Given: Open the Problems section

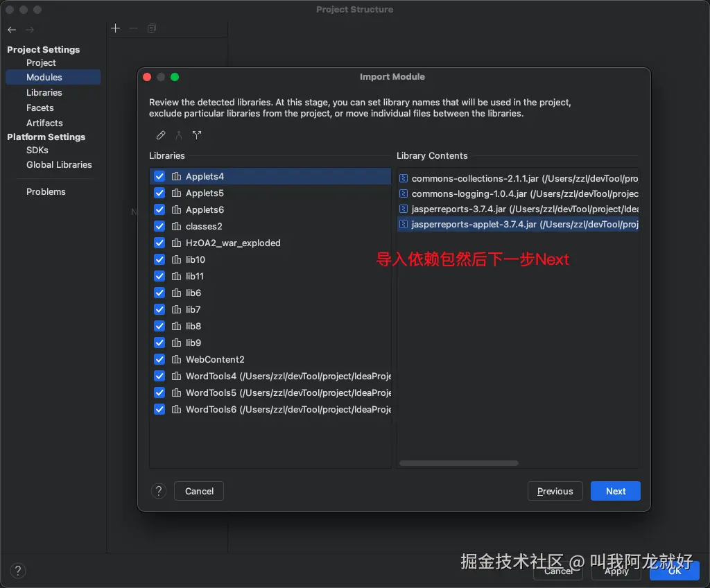Looking at the screenshot, I should pos(46,191).
